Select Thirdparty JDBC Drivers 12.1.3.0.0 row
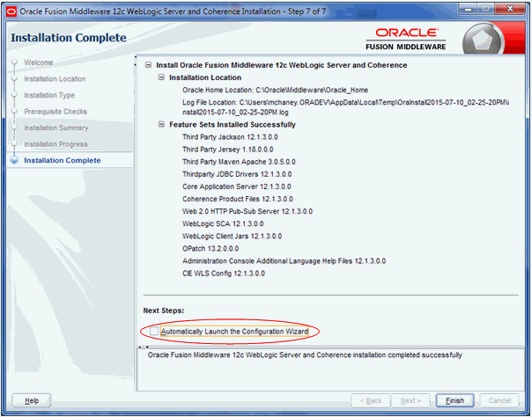This screenshot has width=532, height=417. tap(237, 174)
